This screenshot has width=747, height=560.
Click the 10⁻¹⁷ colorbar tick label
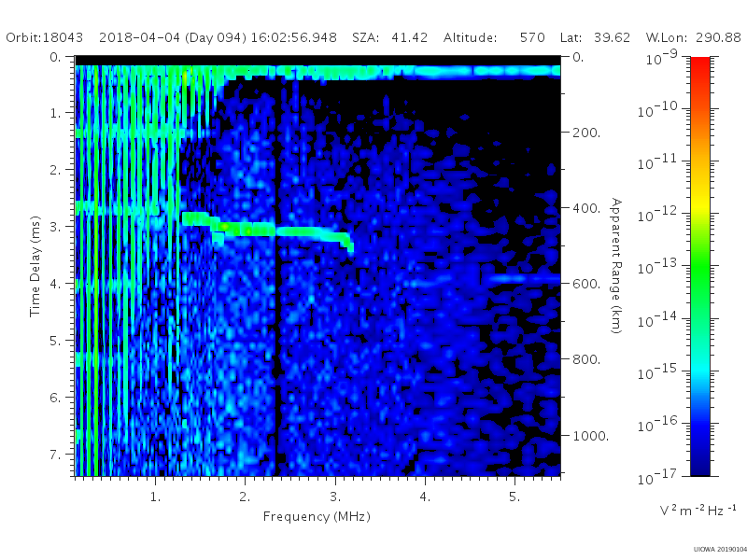click(x=657, y=478)
